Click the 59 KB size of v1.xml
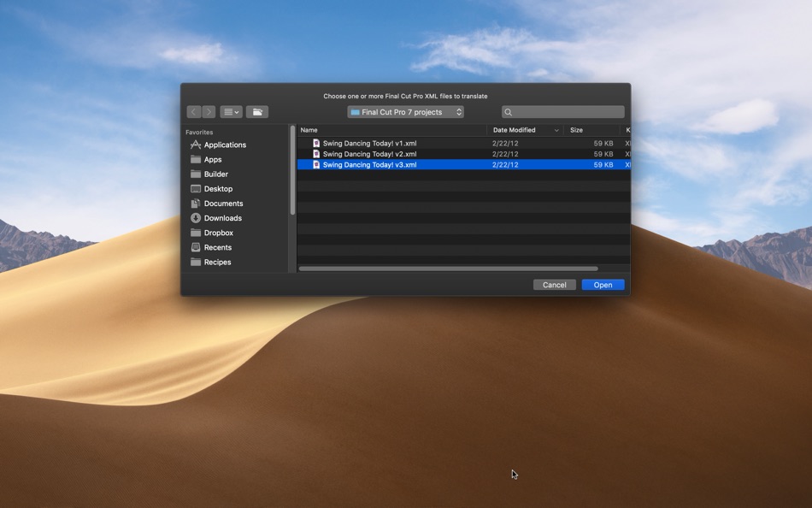Viewport: 812px width, 508px height. 603,143
